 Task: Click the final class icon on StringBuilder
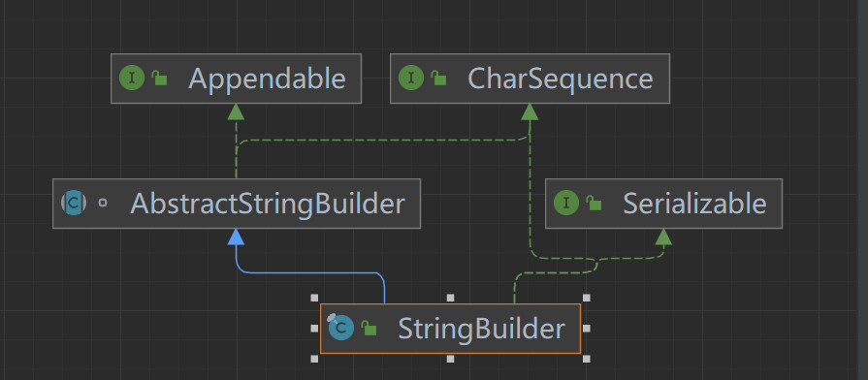coord(340,327)
